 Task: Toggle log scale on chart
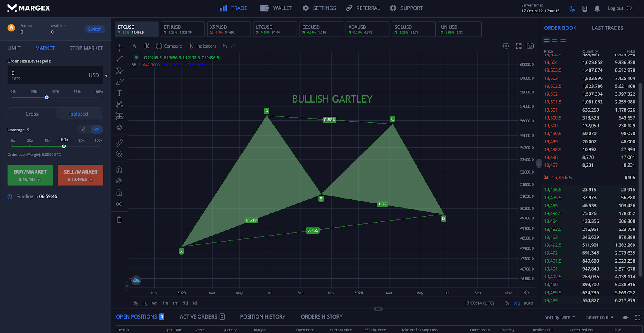(x=516, y=303)
